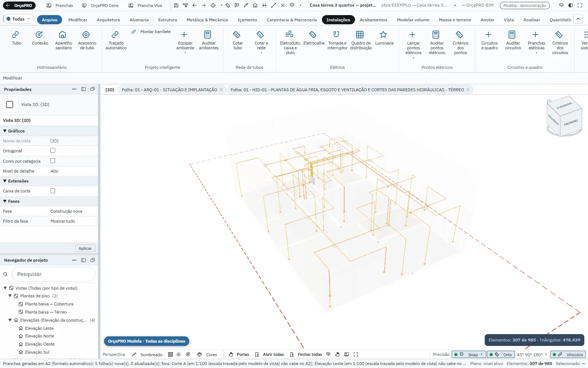Open the Todas discipline dropdown
Screen dimensions: 588x368
tap(18, 19)
